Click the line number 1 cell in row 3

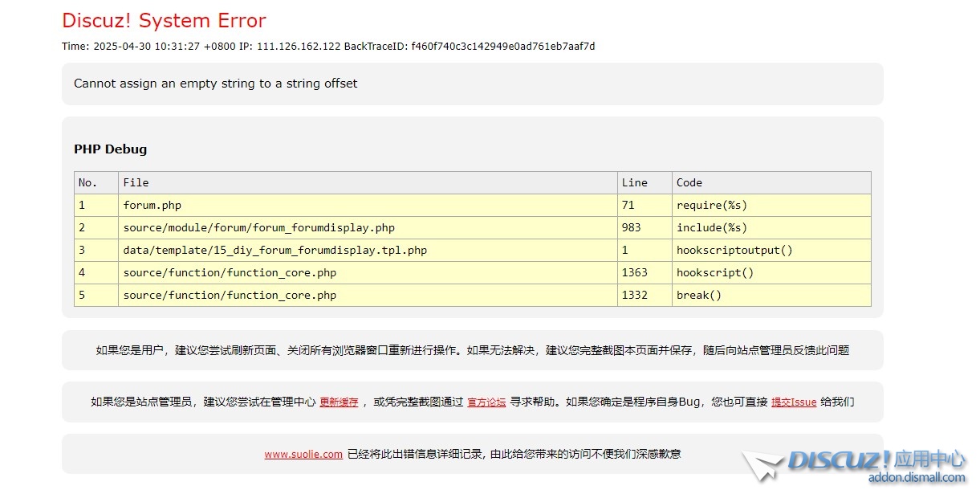click(x=645, y=250)
